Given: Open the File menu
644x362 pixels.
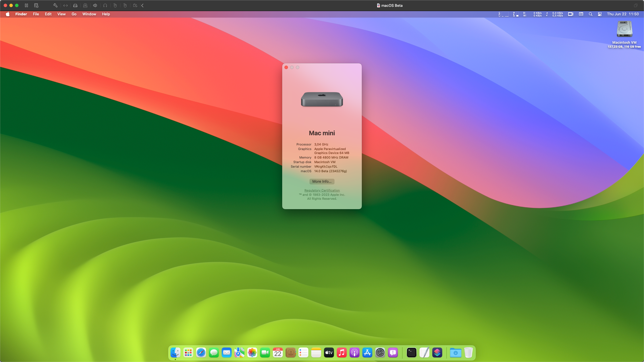Looking at the screenshot, I should (36, 14).
